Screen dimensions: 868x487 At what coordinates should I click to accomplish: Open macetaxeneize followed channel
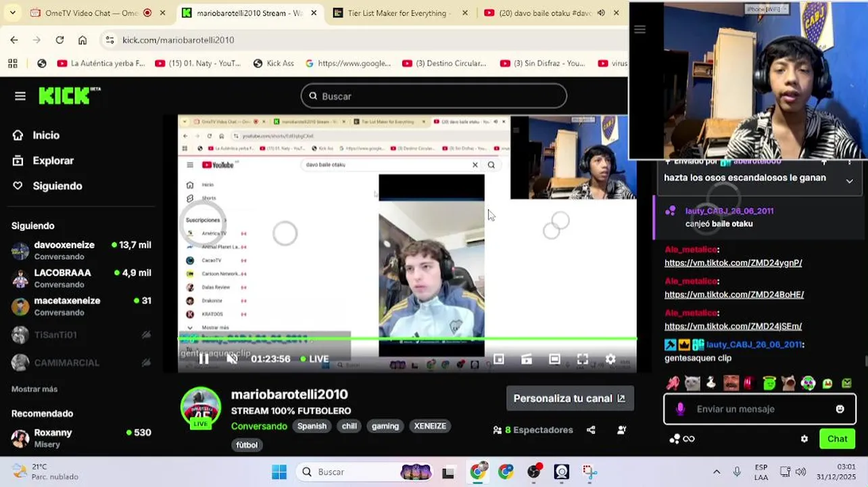pos(81,306)
